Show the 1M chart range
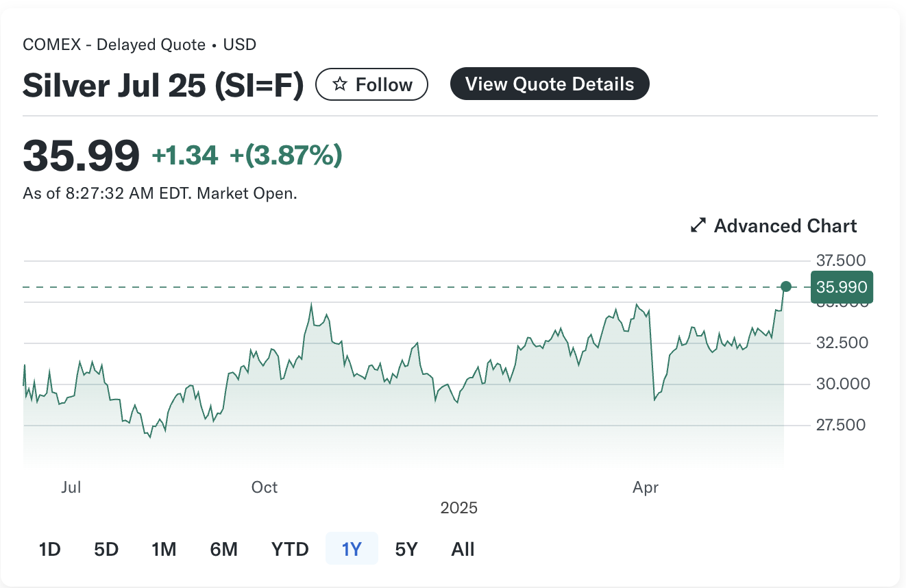 164,549
